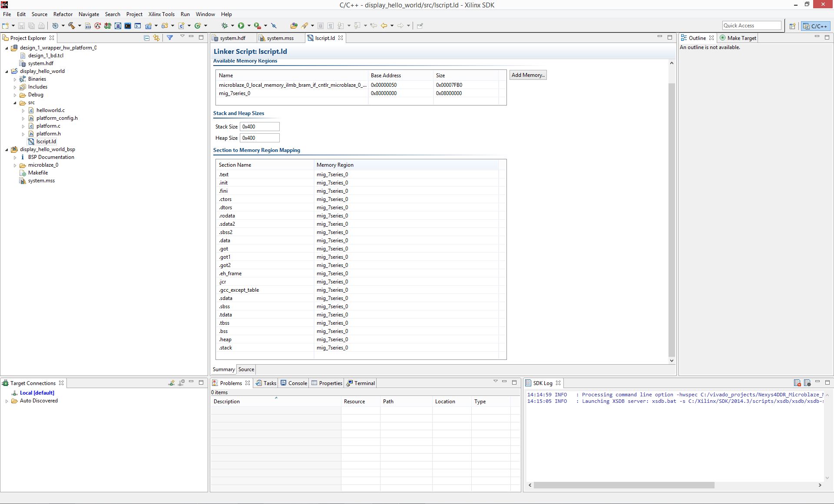
Task: Click the Open Perspective icon
Action: [792, 26]
